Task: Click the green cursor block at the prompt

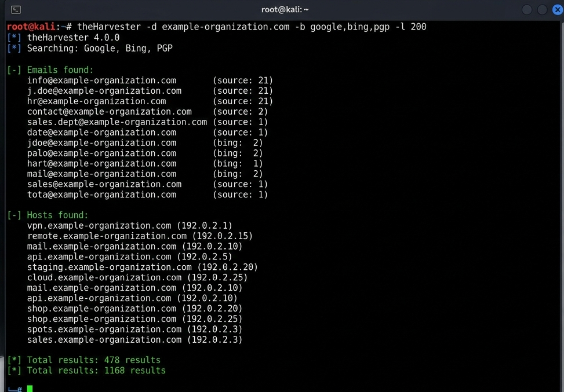Action: [30, 388]
